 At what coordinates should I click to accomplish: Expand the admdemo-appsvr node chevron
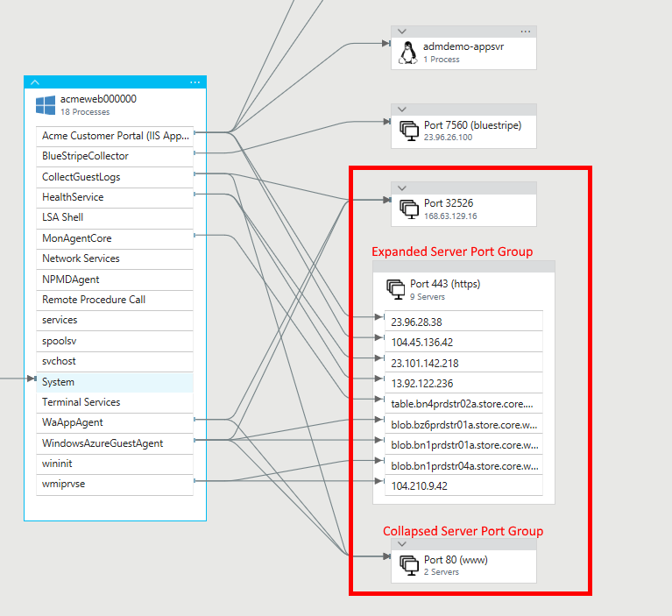pos(401,32)
